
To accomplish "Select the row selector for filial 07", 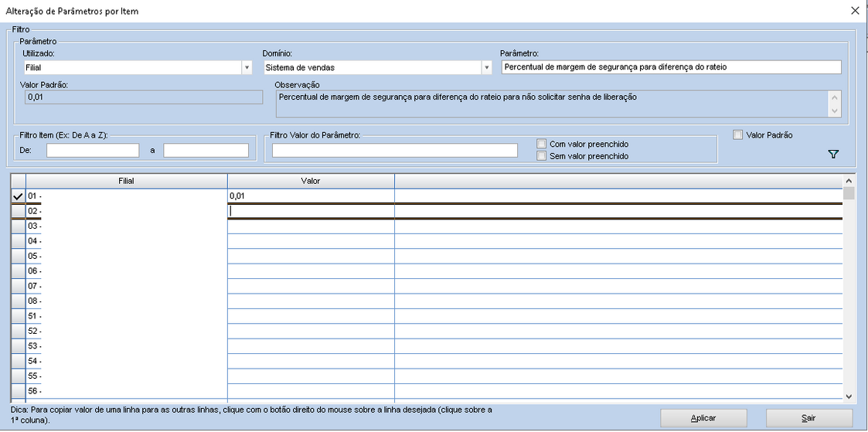I will pyautogui.click(x=19, y=286).
